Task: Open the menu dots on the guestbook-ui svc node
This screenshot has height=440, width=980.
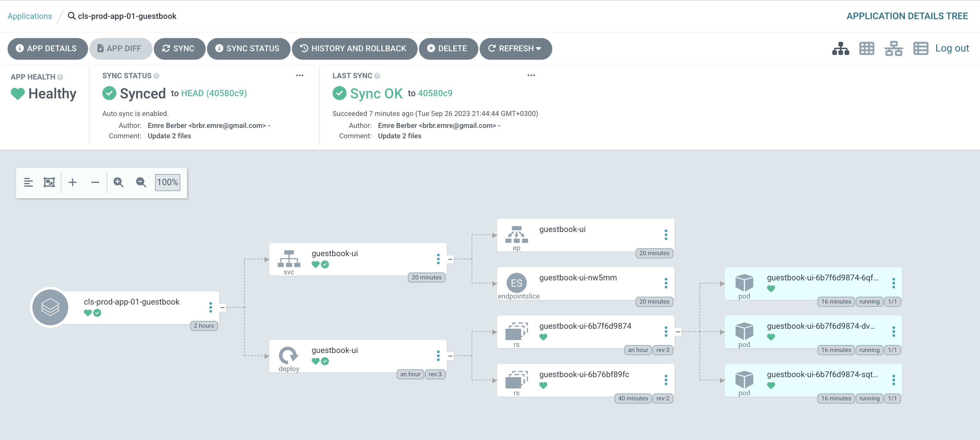Action: (438, 259)
